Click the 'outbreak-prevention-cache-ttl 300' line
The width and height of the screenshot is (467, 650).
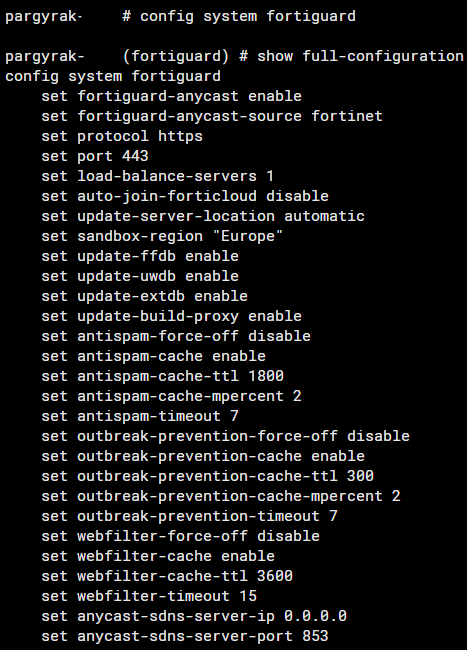tap(208, 476)
